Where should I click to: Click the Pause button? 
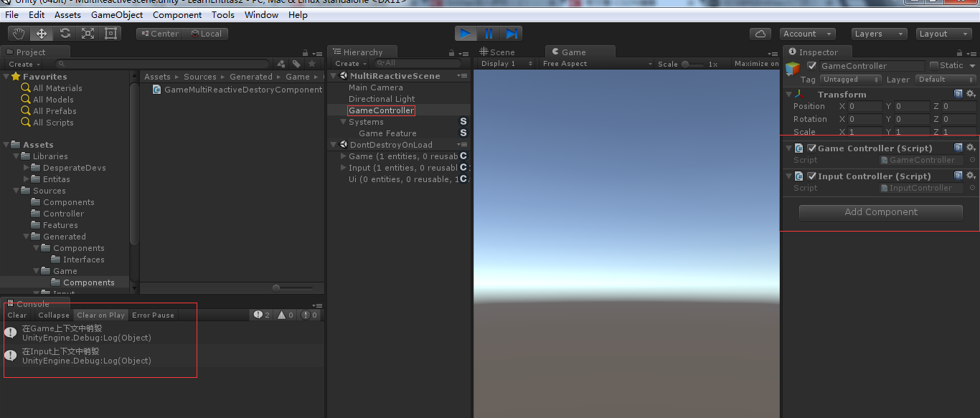pos(489,33)
